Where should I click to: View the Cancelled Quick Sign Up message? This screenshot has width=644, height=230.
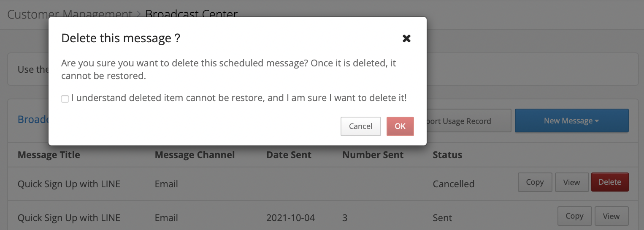click(x=572, y=182)
